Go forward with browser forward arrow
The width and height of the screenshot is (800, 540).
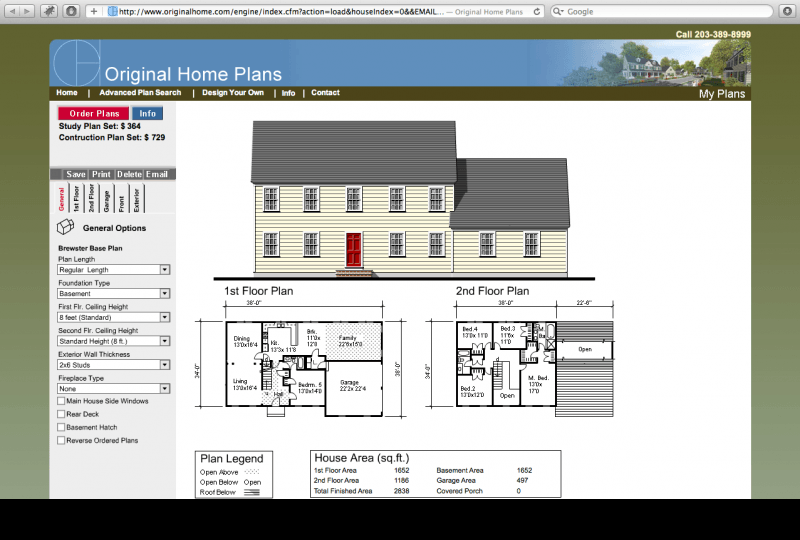click(27, 11)
